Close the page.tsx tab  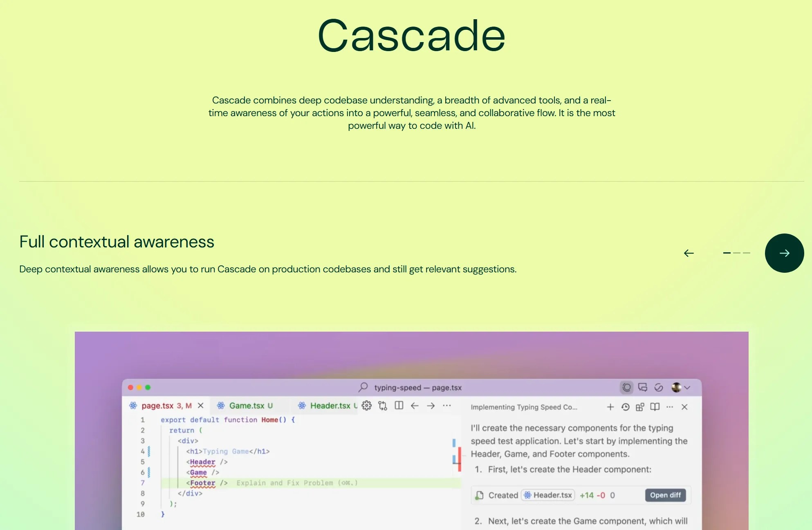click(x=200, y=406)
